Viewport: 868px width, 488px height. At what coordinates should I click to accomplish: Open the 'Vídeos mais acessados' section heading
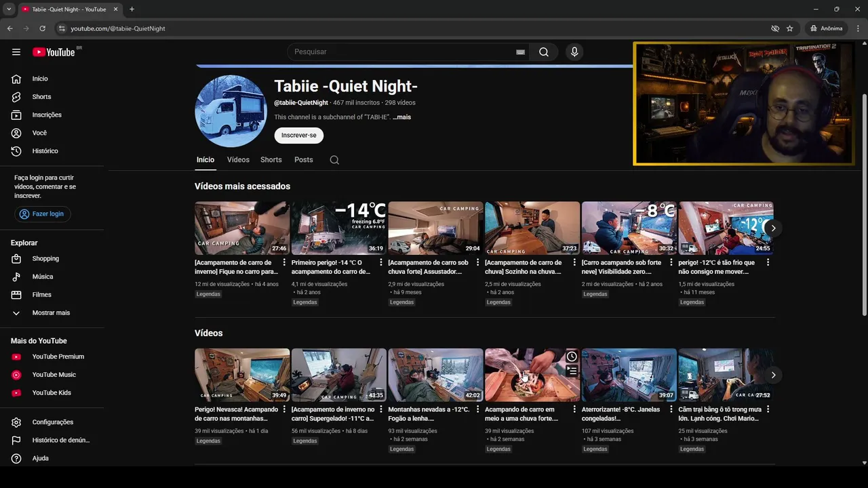242,186
